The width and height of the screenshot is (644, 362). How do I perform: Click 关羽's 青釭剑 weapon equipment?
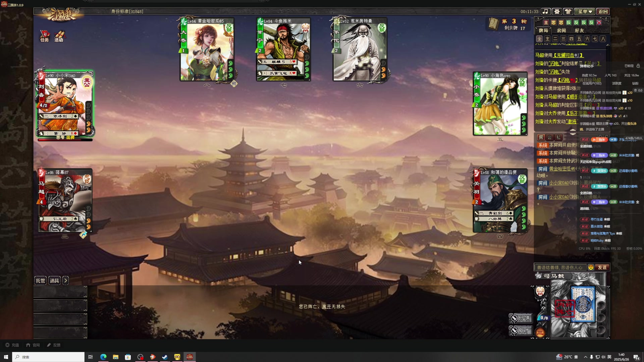pyautogui.click(x=494, y=213)
